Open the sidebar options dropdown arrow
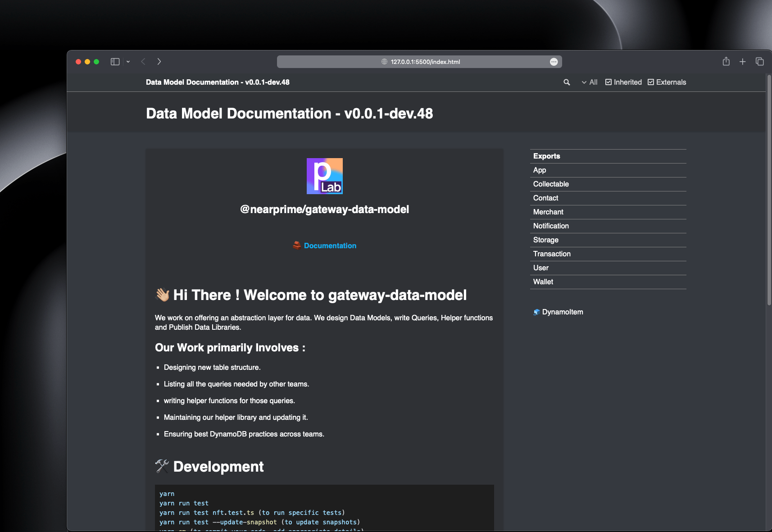772x532 pixels. pyautogui.click(x=128, y=62)
